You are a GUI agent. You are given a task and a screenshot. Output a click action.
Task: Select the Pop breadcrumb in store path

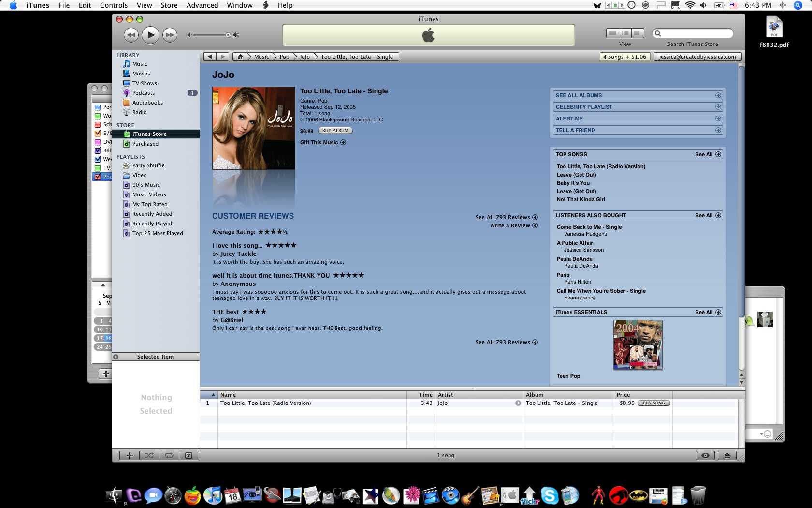284,57
